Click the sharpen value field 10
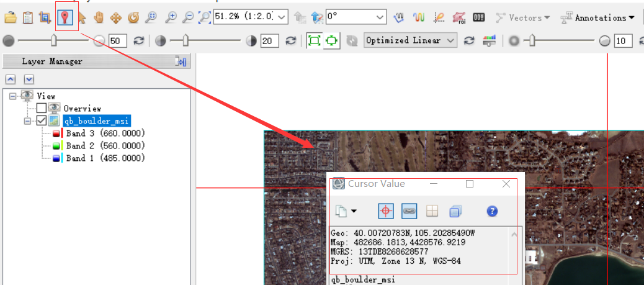Viewport: 644px width, 285px height. point(623,41)
